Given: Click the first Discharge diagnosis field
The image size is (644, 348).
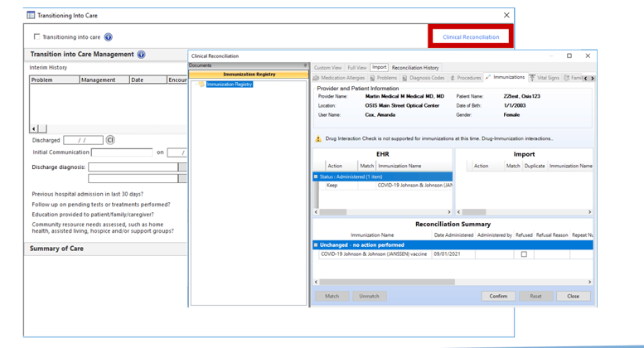Looking at the screenshot, I should click(133, 167).
